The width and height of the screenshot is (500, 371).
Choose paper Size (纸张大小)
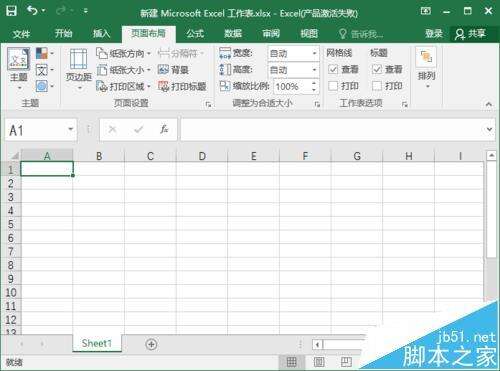(x=124, y=70)
